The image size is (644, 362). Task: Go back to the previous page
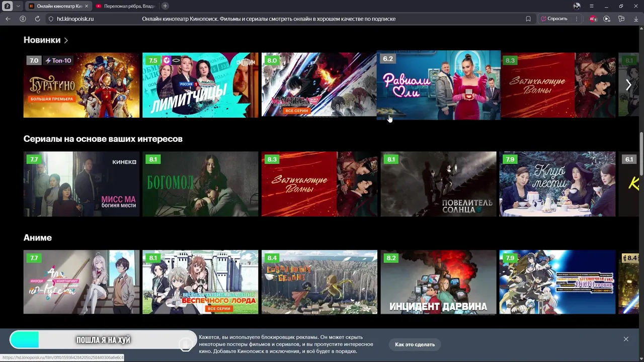click(8, 19)
